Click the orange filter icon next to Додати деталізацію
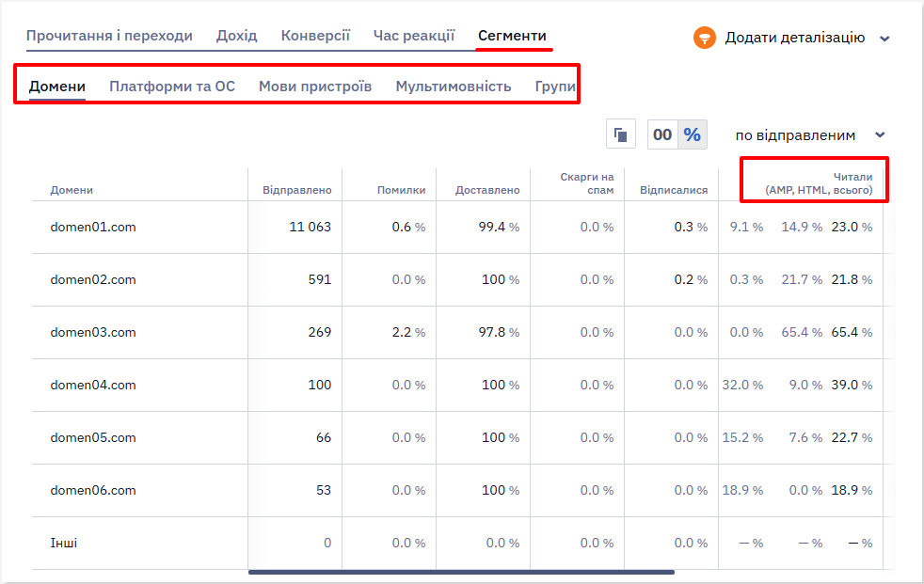924x584 pixels. (x=704, y=38)
